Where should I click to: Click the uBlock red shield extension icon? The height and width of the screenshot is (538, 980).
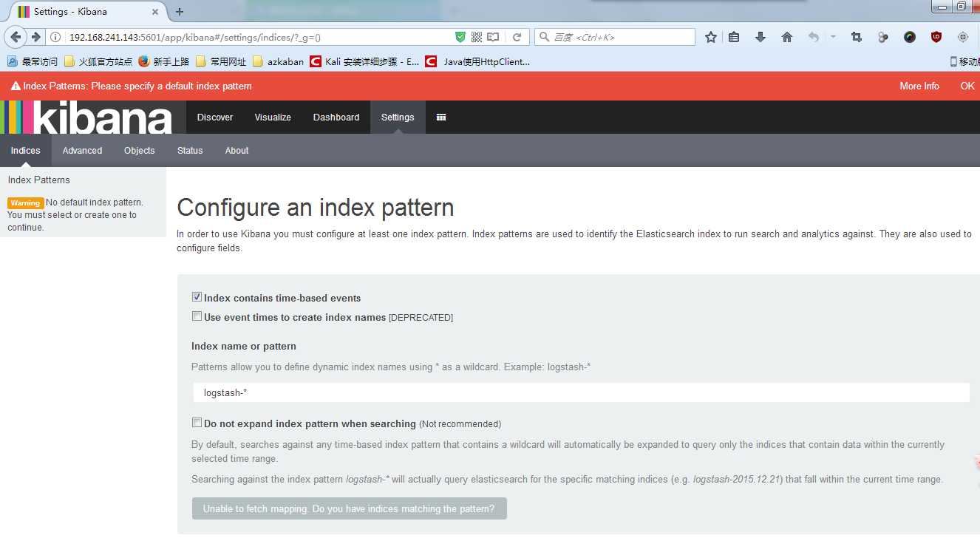pyautogui.click(x=936, y=37)
